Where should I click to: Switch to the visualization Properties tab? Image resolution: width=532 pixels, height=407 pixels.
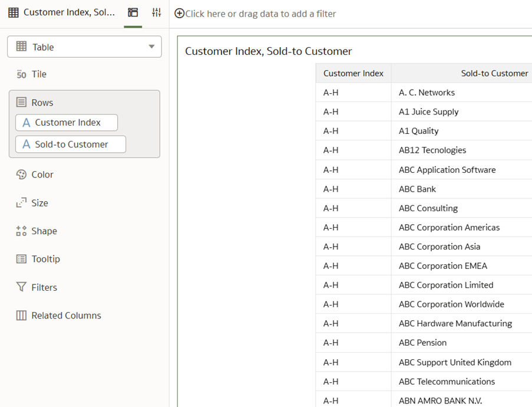tap(156, 13)
